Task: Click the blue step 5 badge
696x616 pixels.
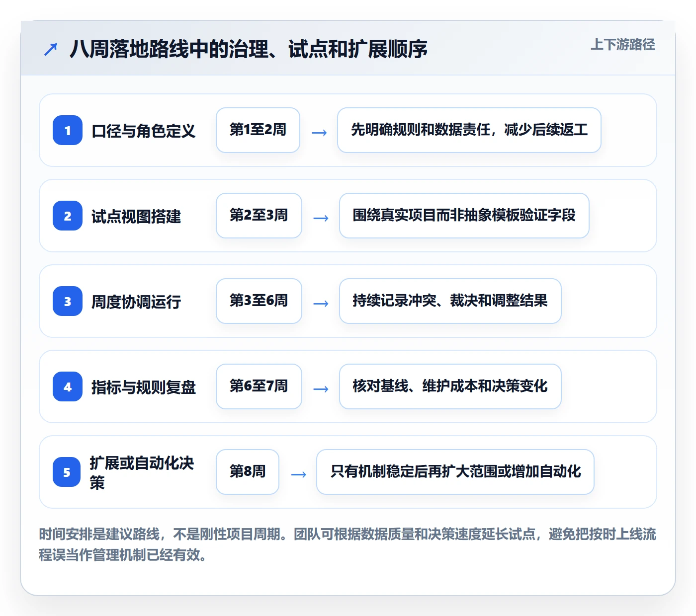Action: 67,472
